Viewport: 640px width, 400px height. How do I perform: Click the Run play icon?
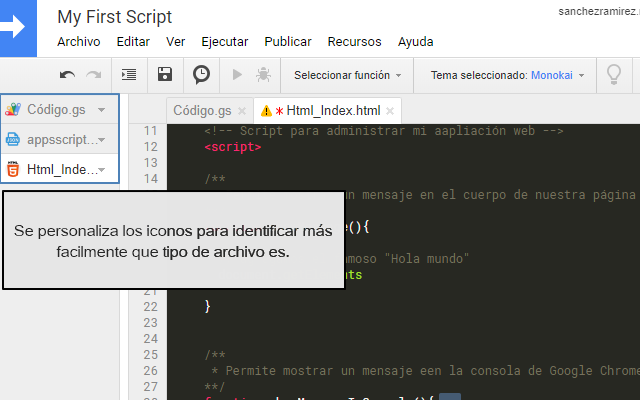237,75
